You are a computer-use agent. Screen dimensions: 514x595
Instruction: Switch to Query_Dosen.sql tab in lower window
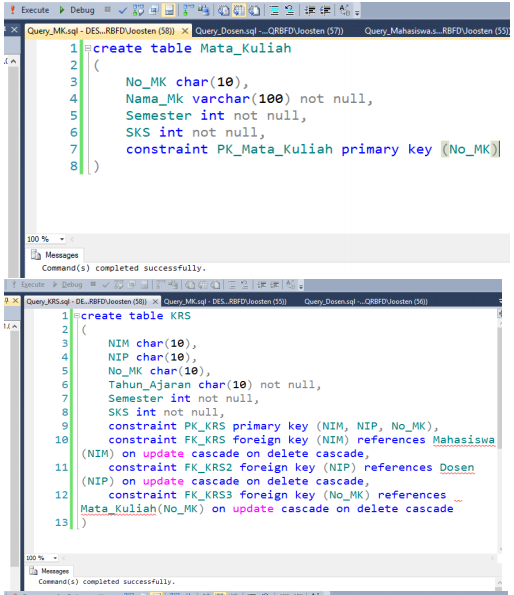tap(366, 302)
